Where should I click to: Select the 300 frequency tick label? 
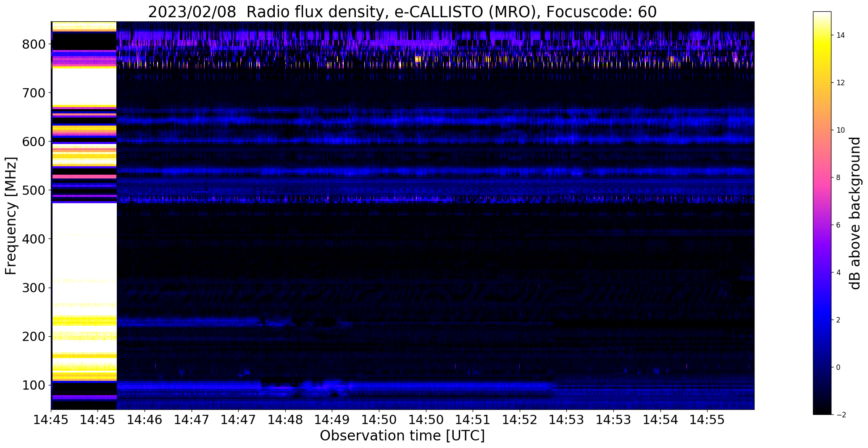click(x=34, y=288)
